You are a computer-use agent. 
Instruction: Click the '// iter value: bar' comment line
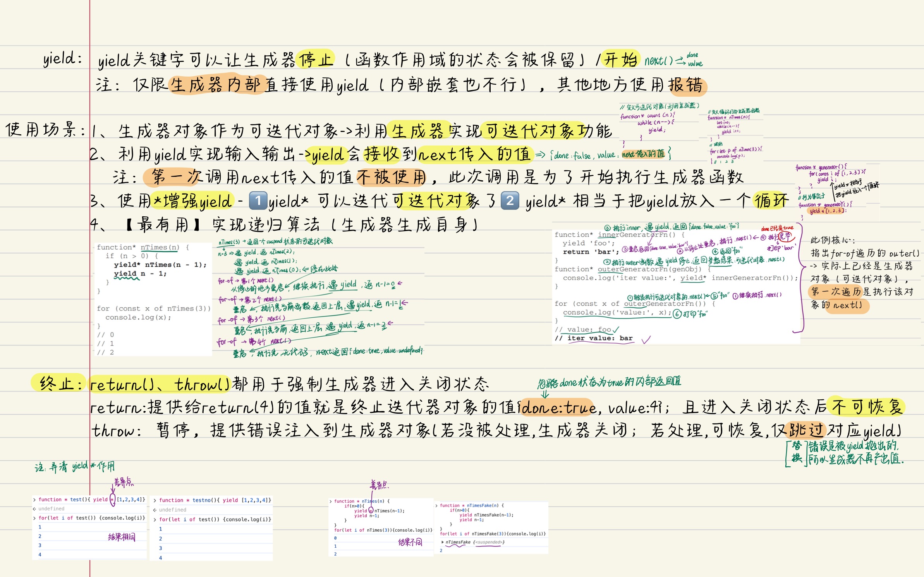pyautogui.click(x=594, y=338)
